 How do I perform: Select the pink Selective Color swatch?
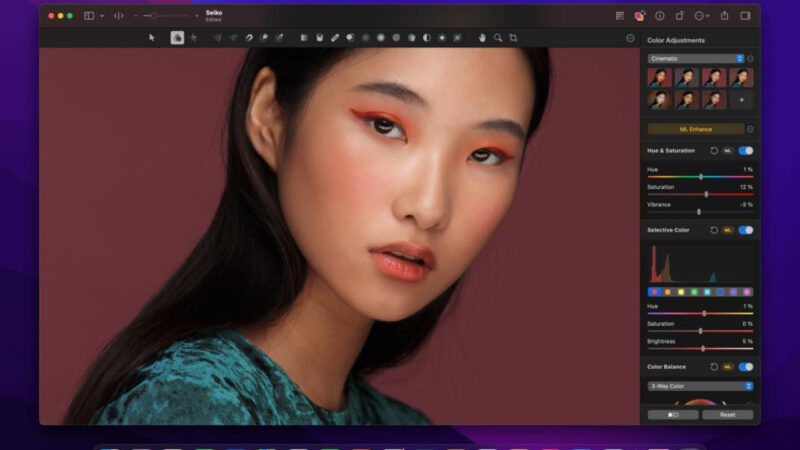point(746,292)
